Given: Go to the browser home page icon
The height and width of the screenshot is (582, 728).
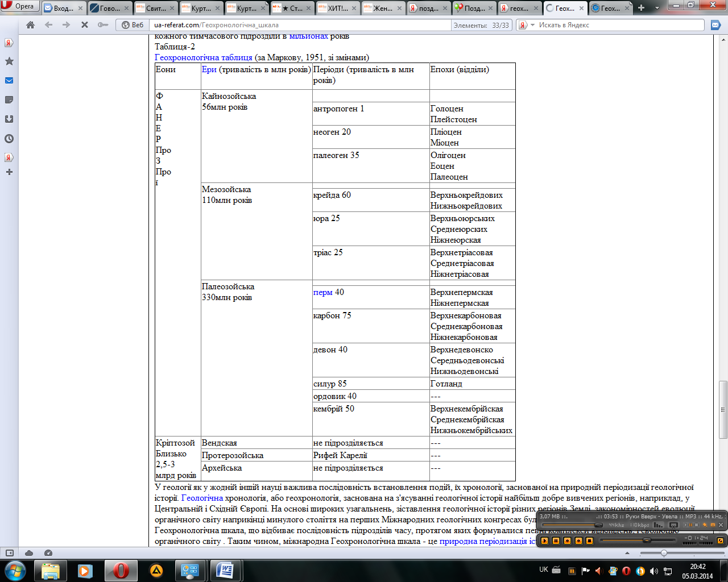Looking at the screenshot, I should (31, 25).
